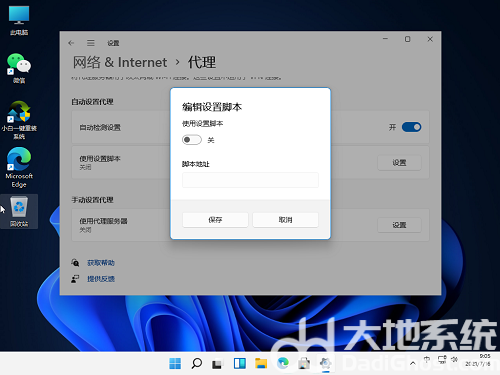The width and height of the screenshot is (500, 375).
Task: Open taskbar Search
Action: coord(196,363)
